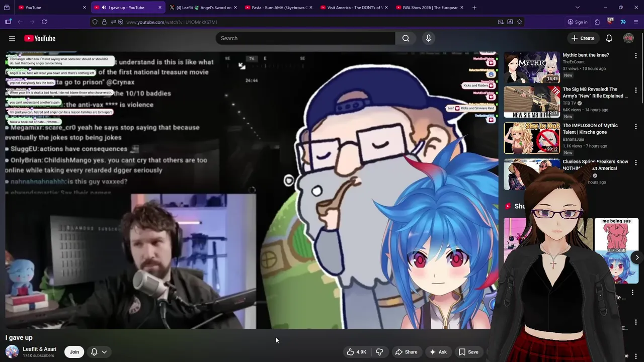Click the 'I gave up' video title
The width and height of the screenshot is (644, 362).
[19, 337]
